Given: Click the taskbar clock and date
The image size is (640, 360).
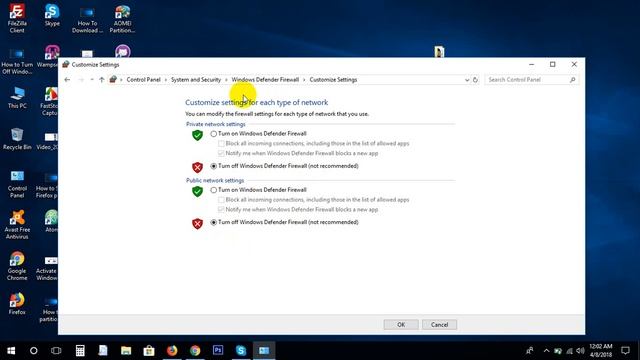Looking at the screenshot, I should click(601, 351).
